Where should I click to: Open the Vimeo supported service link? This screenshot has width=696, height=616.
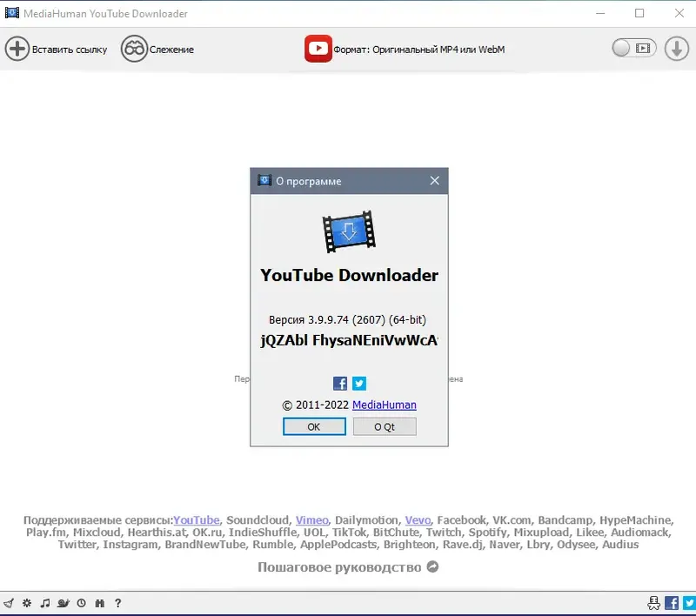312,519
